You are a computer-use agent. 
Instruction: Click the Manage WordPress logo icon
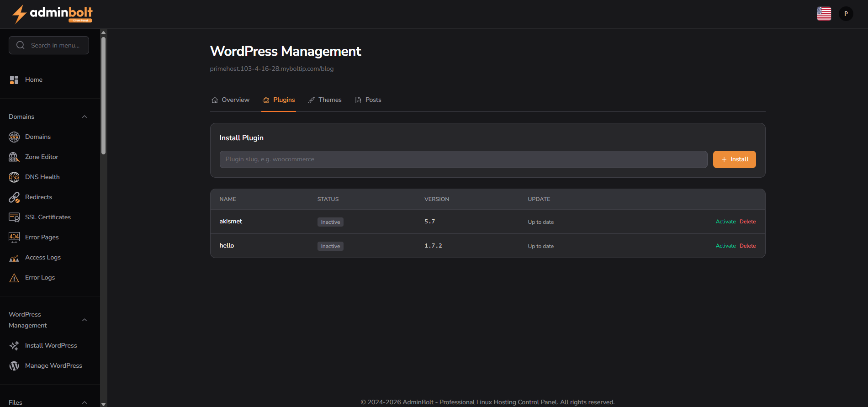[14, 365]
